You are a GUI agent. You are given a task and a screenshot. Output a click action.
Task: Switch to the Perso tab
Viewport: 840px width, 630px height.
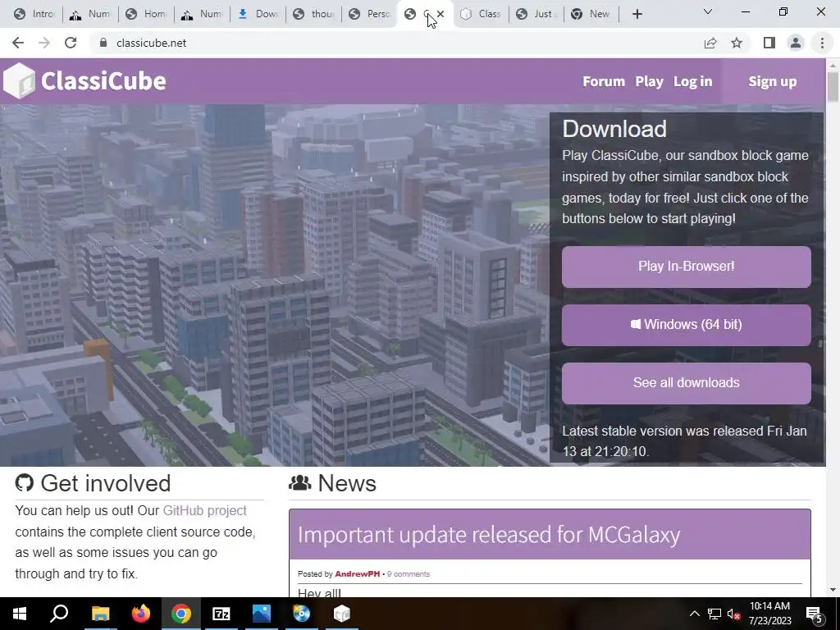tap(369, 14)
